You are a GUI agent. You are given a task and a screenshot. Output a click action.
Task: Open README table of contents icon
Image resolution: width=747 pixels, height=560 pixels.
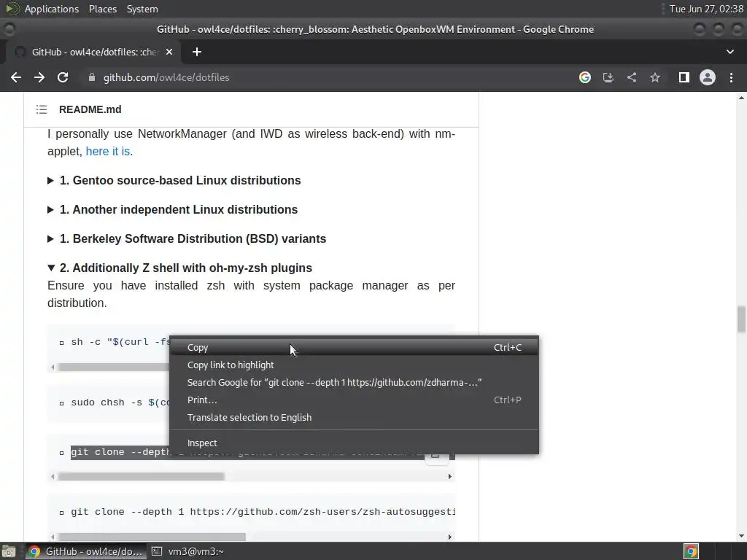[42, 109]
